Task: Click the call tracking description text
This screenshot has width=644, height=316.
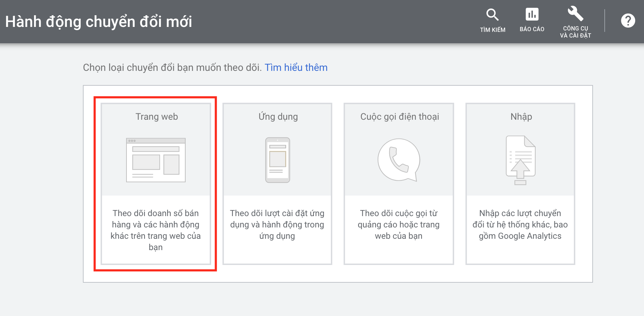Action: [399, 225]
